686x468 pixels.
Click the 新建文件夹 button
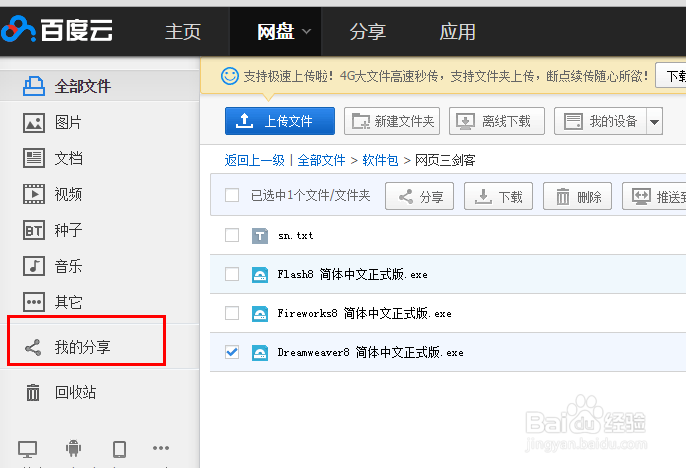[392, 121]
